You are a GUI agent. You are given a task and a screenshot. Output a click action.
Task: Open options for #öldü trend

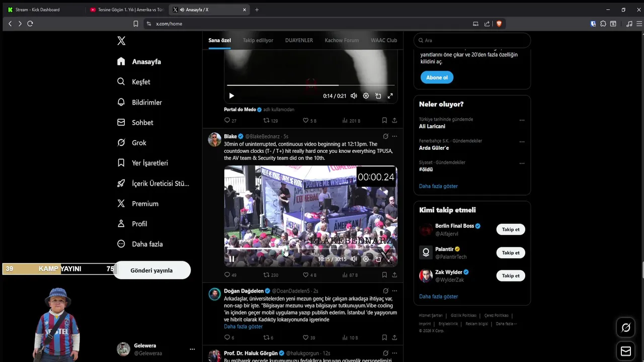tap(522, 163)
